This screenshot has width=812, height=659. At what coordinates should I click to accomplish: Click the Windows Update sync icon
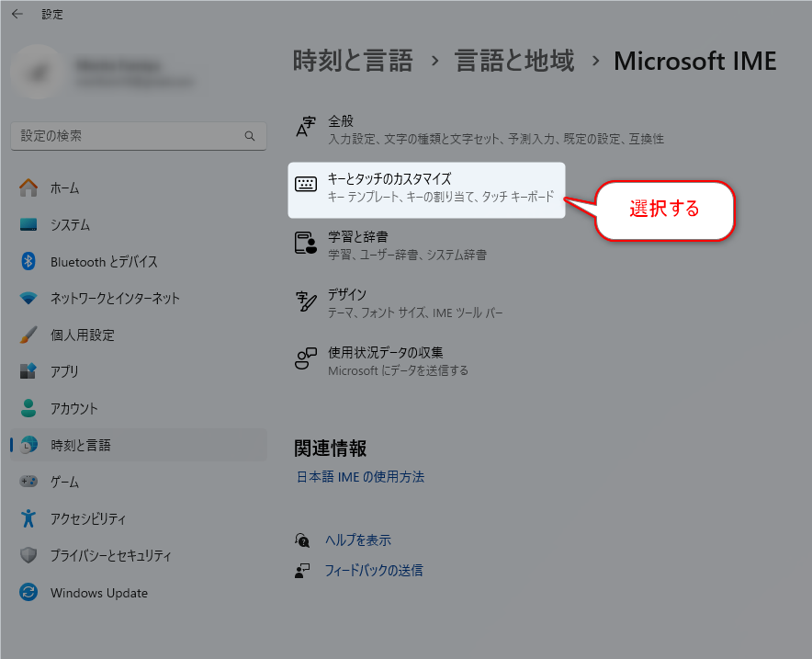(x=28, y=592)
